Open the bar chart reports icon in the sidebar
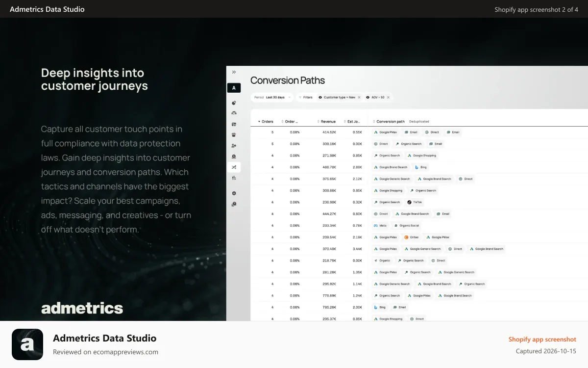 [234, 178]
